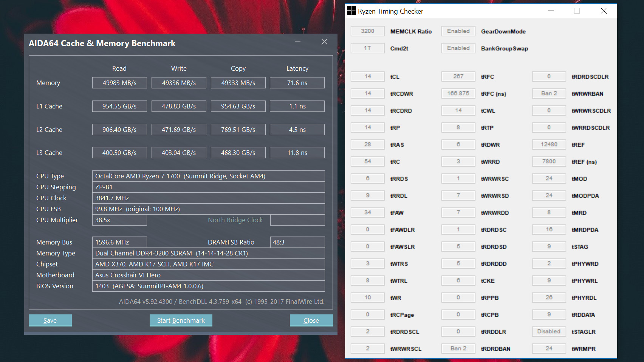This screenshot has height=362, width=644.
Task: Click the Cmd2t field showing 1T
Action: point(368,48)
